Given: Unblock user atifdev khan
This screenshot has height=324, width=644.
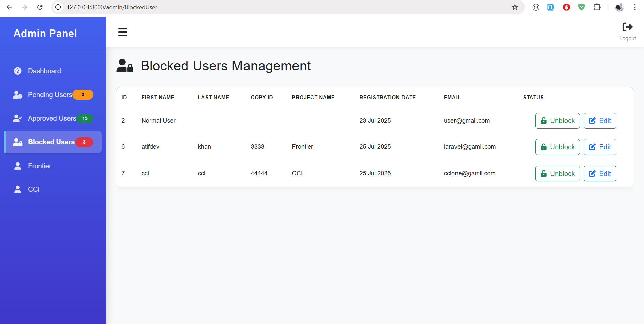Looking at the screenshot, I should click(557, 147).
